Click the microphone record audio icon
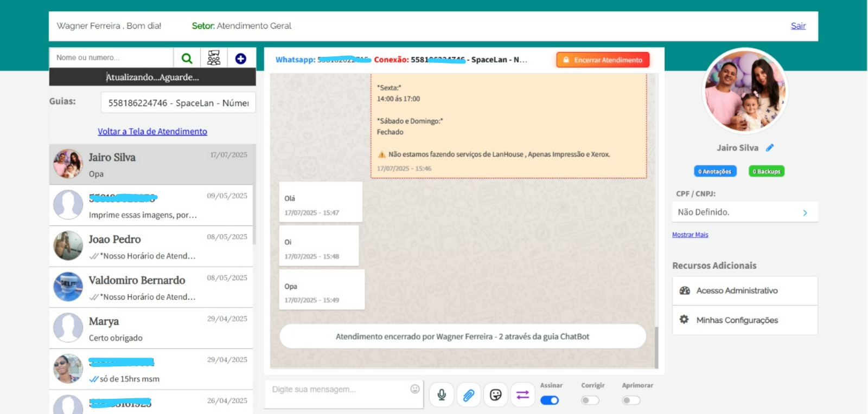This screenshot has width=868, height=414. click(x=442, y=395)
